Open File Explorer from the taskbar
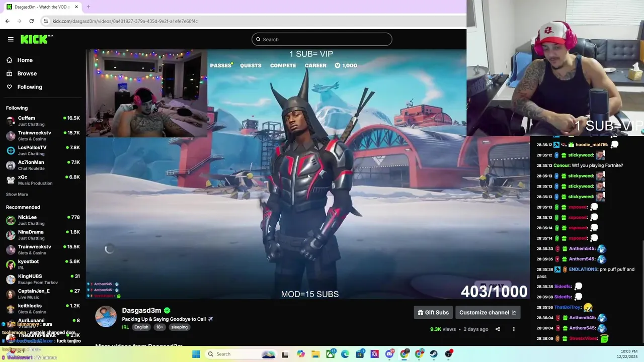Screen dimensions: 644x362 tap(315, 354)
